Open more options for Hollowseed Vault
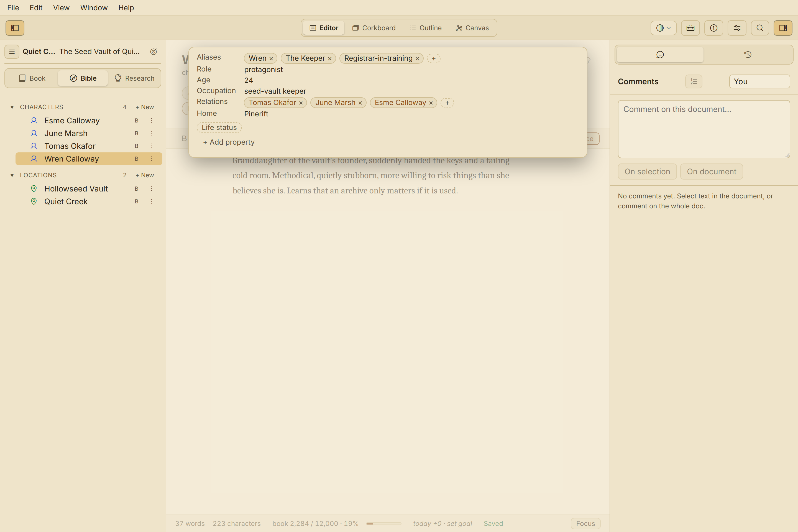This screenshot has width=798, height=532. (x=152, y=189)
